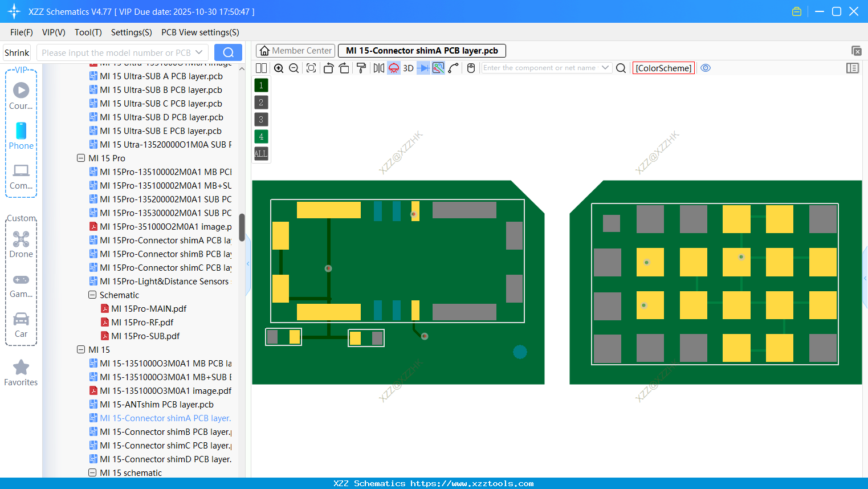Open MI 15-Connector shimB PCB layer file
Image resolution: width=868 pixels, height=489 pixels.
coord(165,431)
